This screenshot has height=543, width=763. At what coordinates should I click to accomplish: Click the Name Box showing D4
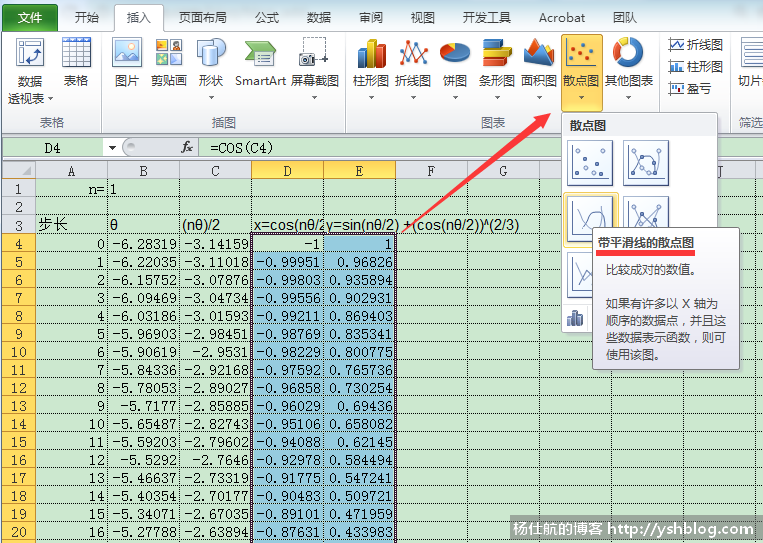pos(54,147)
